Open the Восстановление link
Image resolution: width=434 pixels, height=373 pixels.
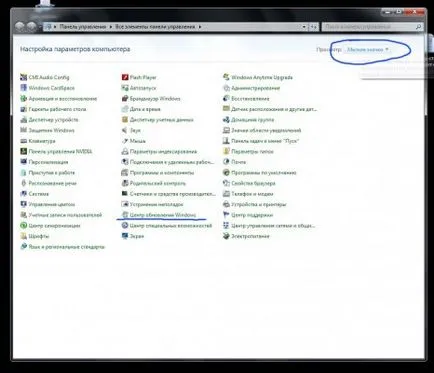[x=250, y=99]
